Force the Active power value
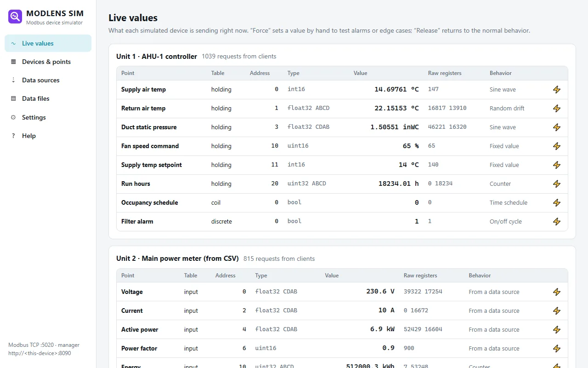This screenshot has height=368, width=588. pyautogui.click(x=557, y=330)
